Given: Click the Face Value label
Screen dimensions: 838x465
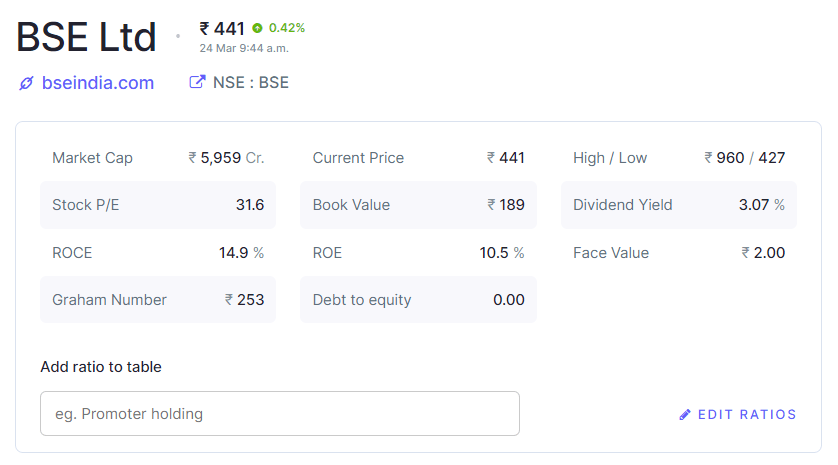Looking at the screenshot, I should click(x=611, y=253).
